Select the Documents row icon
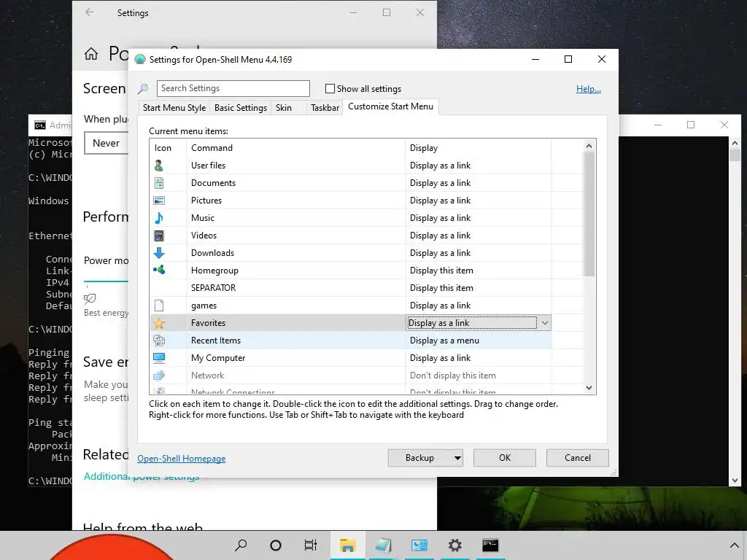 [159, 183]
